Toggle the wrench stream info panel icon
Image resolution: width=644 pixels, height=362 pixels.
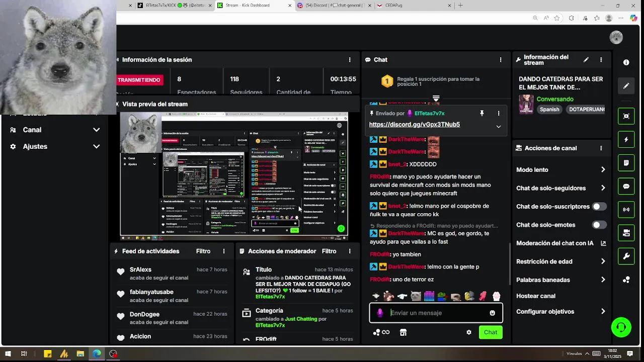click(626, 256)
